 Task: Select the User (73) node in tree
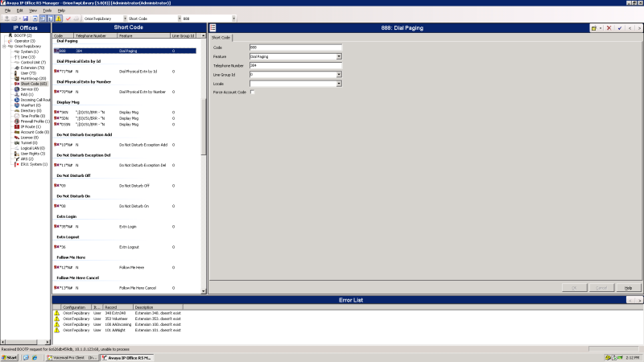(x=28, y=73)
